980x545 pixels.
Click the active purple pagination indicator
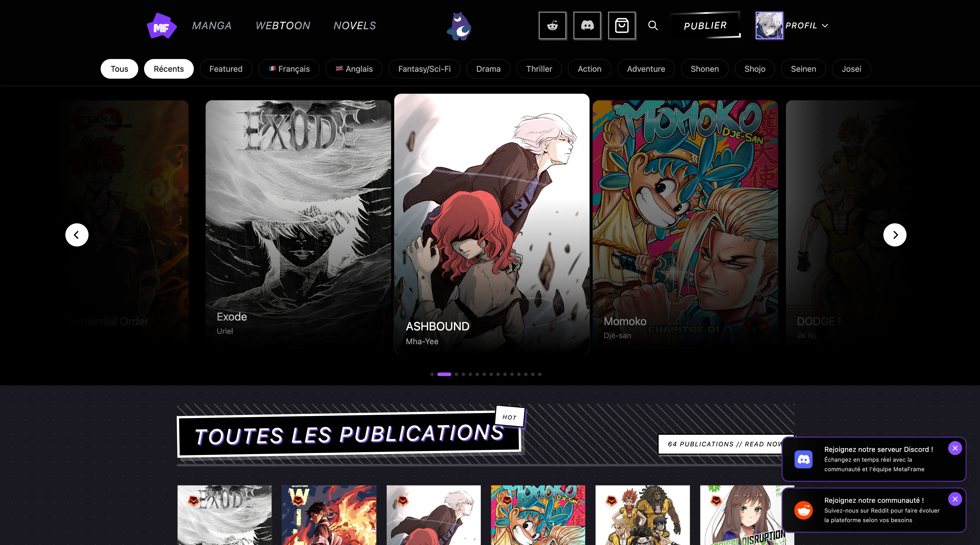point(444,375)
